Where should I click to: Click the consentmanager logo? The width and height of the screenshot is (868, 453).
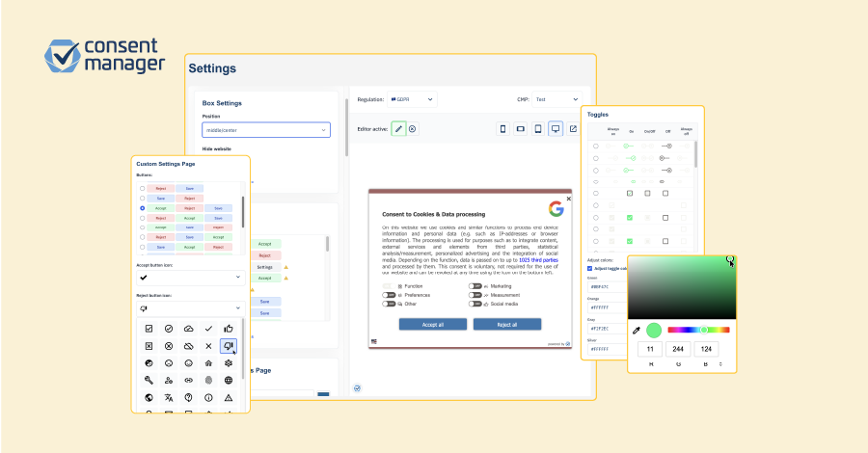104,56
